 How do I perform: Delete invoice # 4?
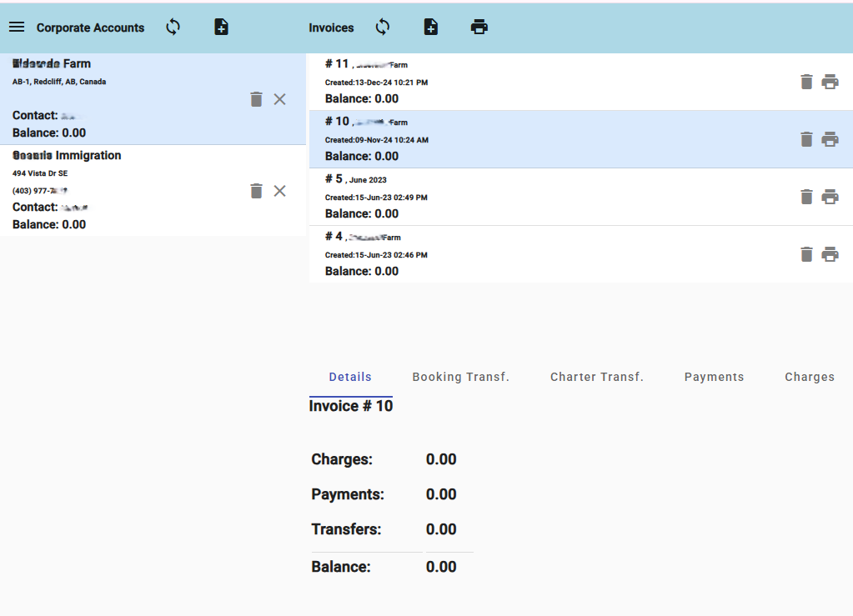807,254
